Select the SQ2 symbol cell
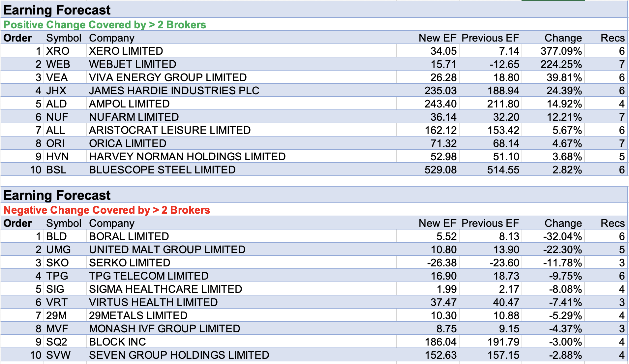The image size is (629, 364). coord(57,342)
